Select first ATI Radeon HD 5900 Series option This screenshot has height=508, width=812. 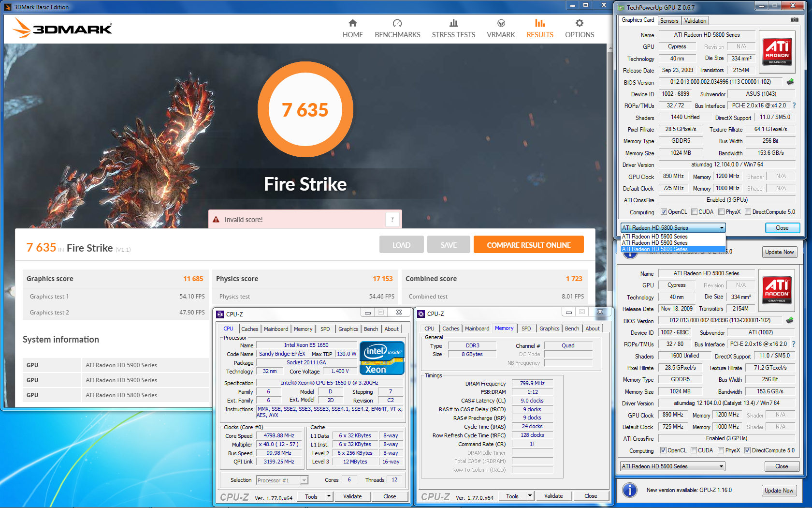(673, 237)
